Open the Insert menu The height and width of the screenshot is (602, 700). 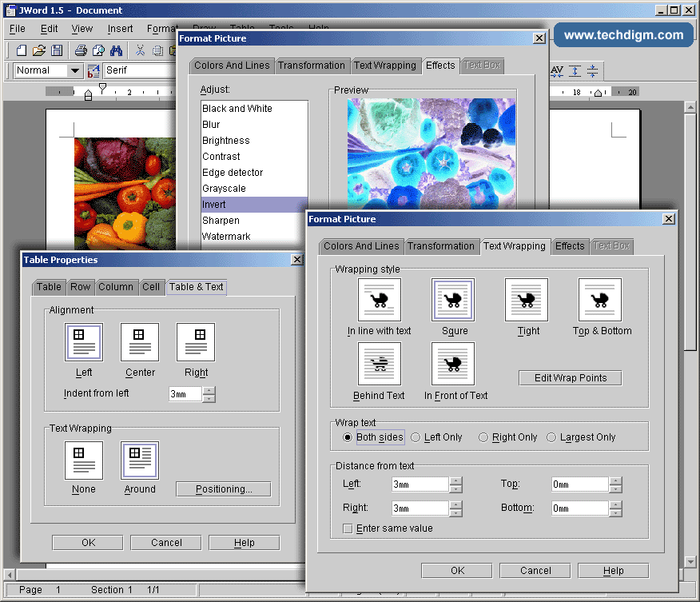click(120, 29)
